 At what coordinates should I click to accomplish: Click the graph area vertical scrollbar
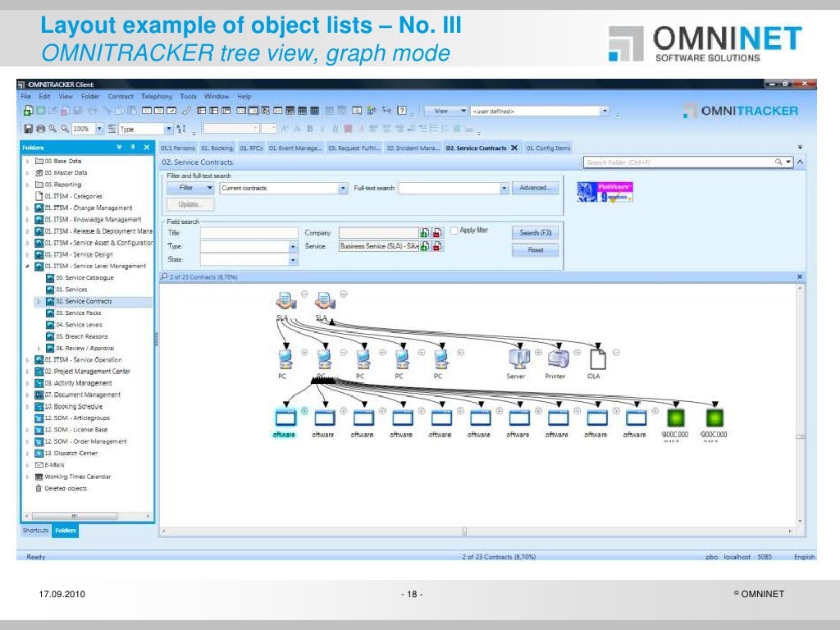pos(800,404)
